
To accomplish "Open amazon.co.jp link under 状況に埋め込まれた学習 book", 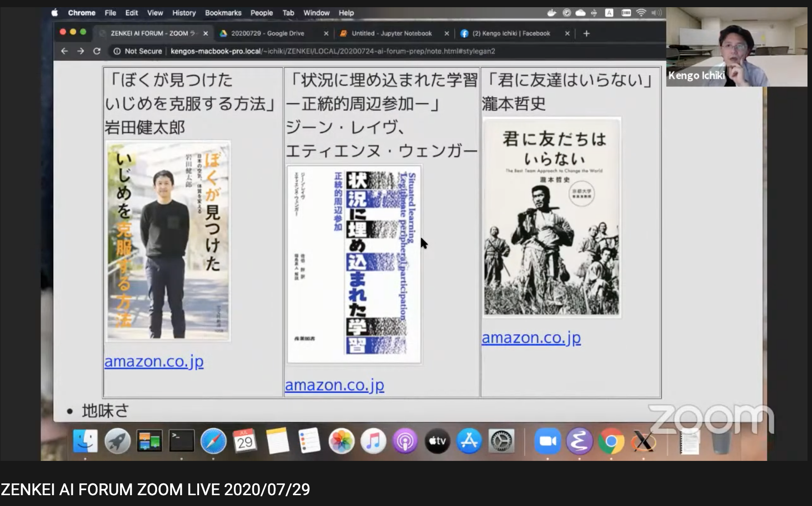I will [x=334, y=385].
